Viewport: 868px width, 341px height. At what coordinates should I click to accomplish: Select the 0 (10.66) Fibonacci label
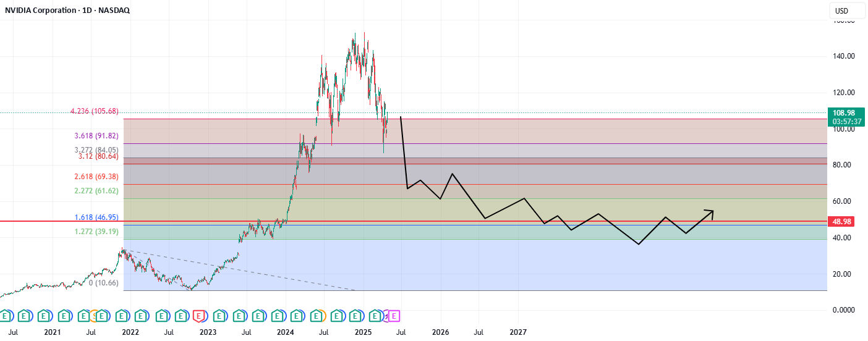(103, 283)
